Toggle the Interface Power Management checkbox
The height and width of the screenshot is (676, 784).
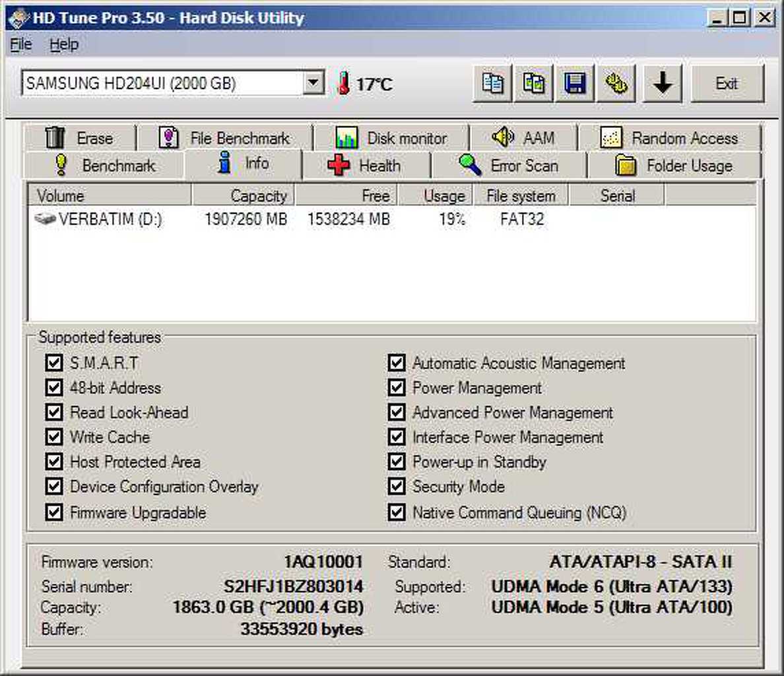[x=397, y=436]
